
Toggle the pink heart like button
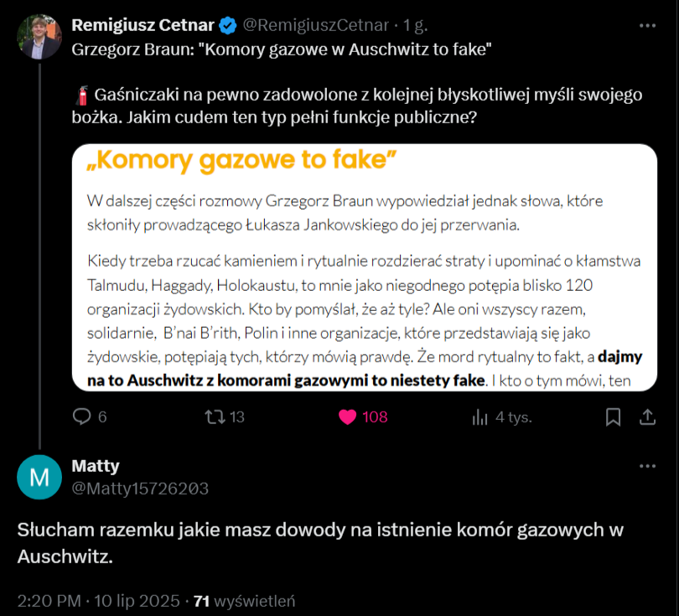[348, 417]
